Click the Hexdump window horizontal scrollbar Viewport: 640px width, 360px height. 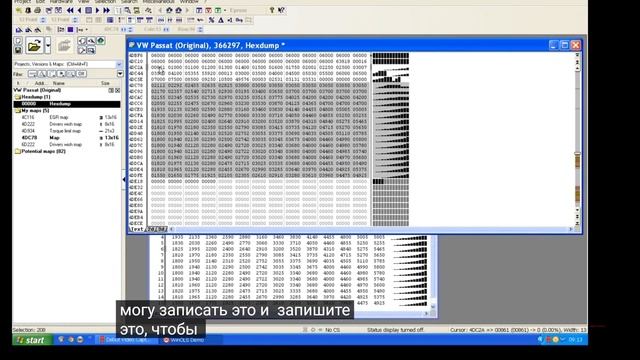point(371,229)
